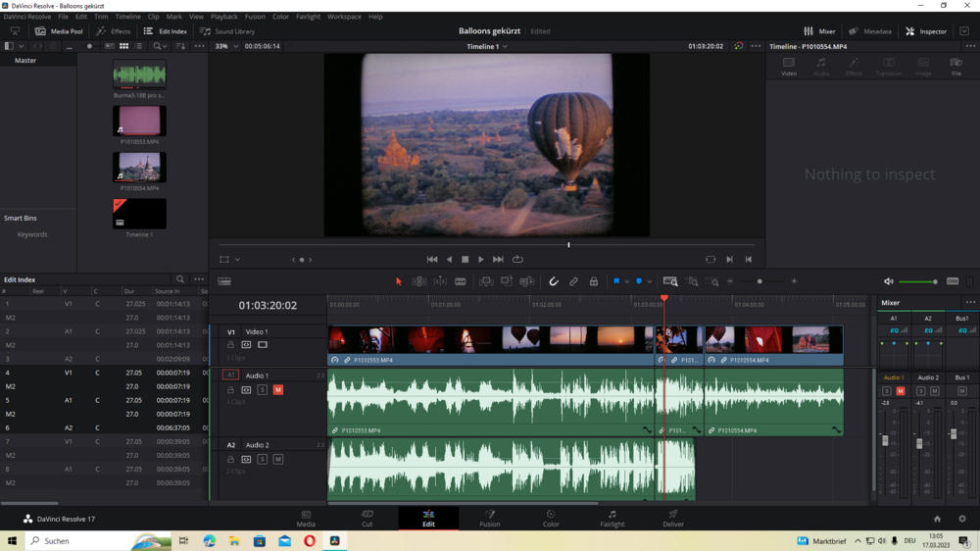This screenshot has height=551, width=980.
Task: Click the Linked Selection chain icon
Action: pos(574,281)
